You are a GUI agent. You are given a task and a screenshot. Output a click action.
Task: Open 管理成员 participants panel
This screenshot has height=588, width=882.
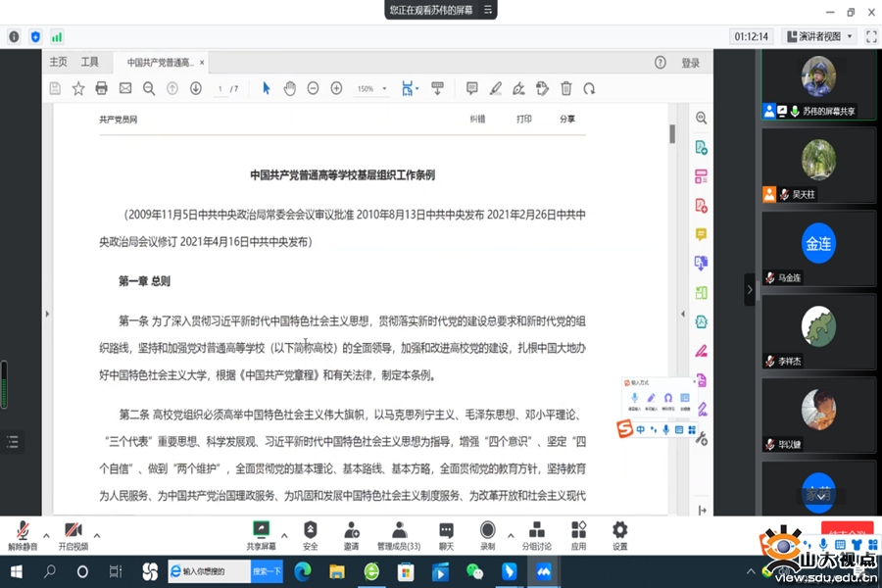pyautogui.click(x=399, y=535)
